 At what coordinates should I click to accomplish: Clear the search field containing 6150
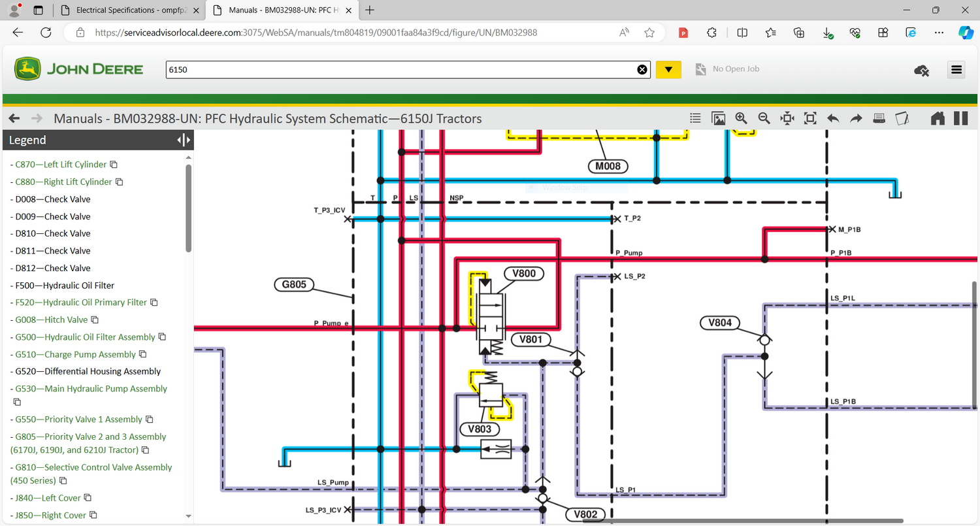pyautogui.click(x=642, y=70)
